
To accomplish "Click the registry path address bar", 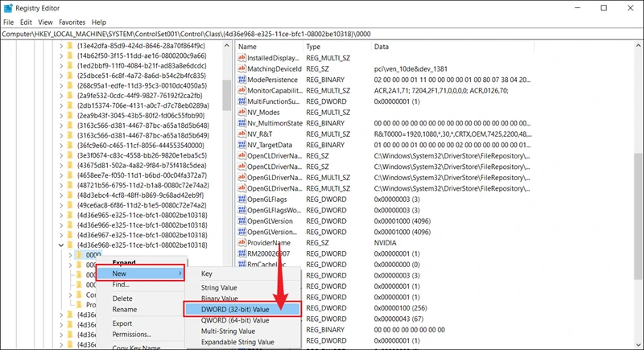I will 322,35.
